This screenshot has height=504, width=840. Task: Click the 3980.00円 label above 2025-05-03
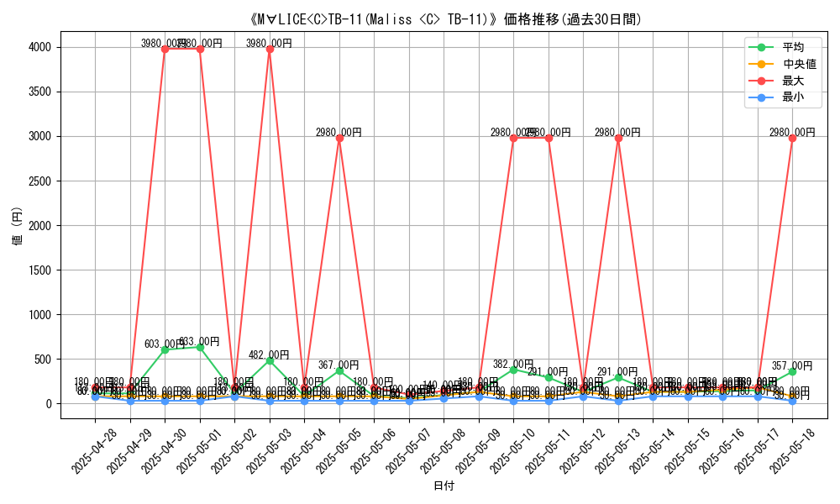click(x=269, y=44)
